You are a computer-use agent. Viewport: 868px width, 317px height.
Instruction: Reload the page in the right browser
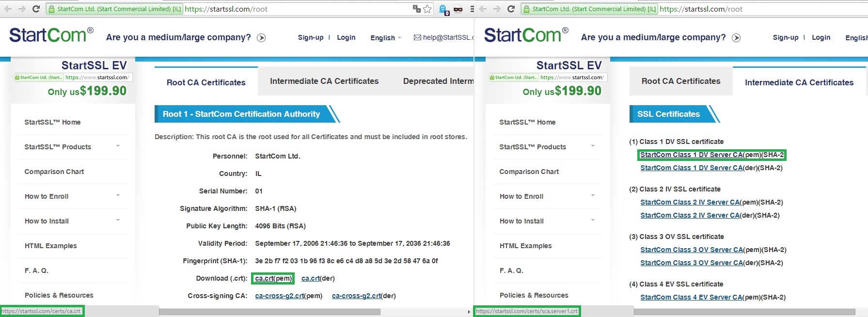pyautogui.click(x=511, y=9)
